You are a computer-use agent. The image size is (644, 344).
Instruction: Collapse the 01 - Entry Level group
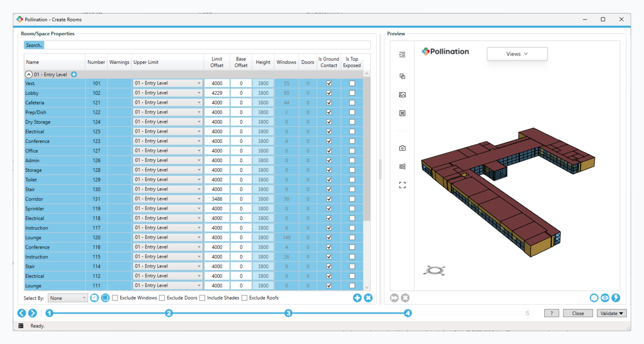29,74
